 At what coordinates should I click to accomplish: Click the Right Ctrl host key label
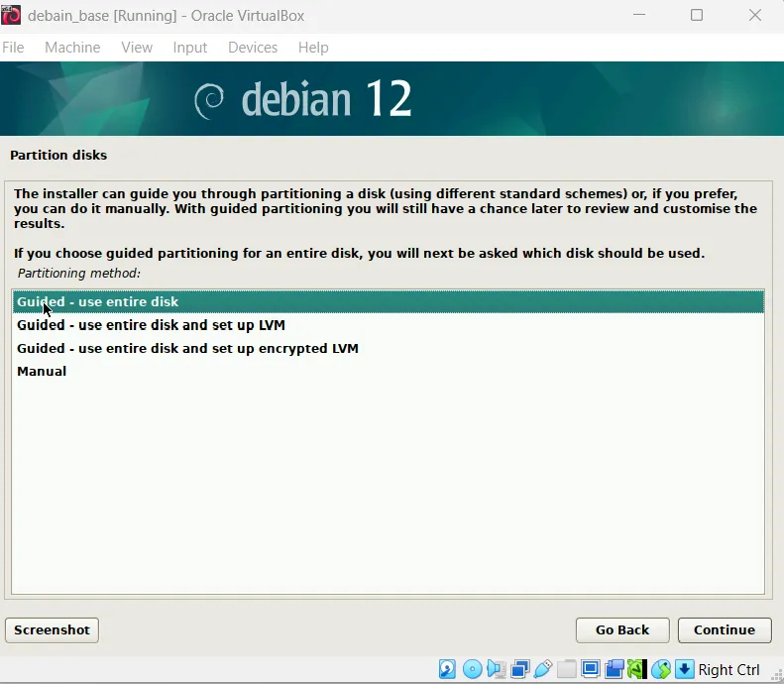[729, 669]
